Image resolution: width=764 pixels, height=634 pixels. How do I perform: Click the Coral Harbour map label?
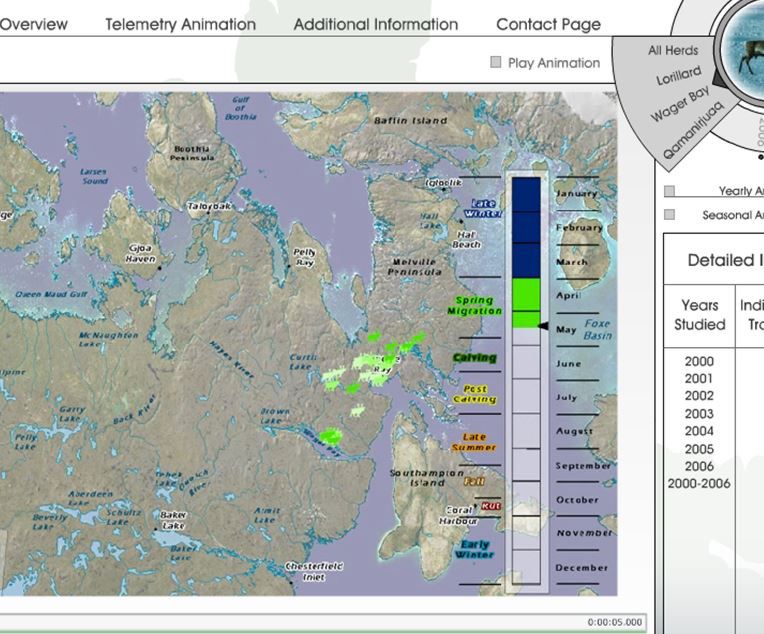coord(458,516)
